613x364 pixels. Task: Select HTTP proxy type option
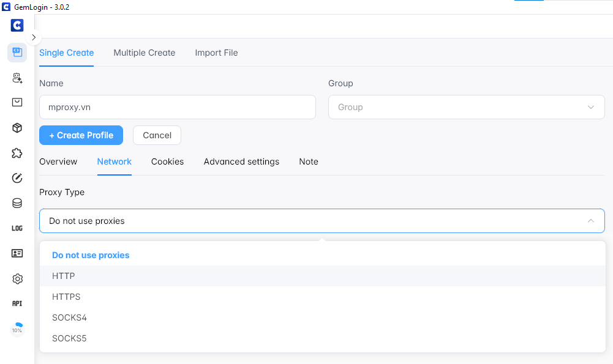(64, 276)
